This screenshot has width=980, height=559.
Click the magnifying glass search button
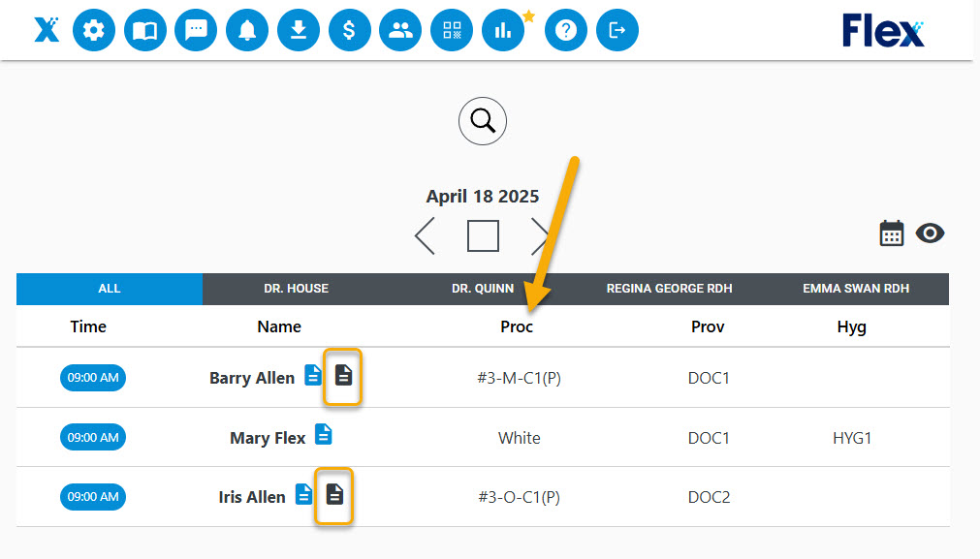(483, 121)
